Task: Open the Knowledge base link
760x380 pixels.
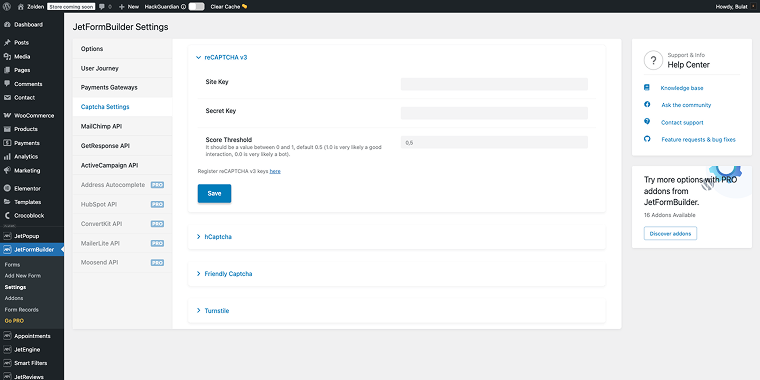Action: point(682,88)
